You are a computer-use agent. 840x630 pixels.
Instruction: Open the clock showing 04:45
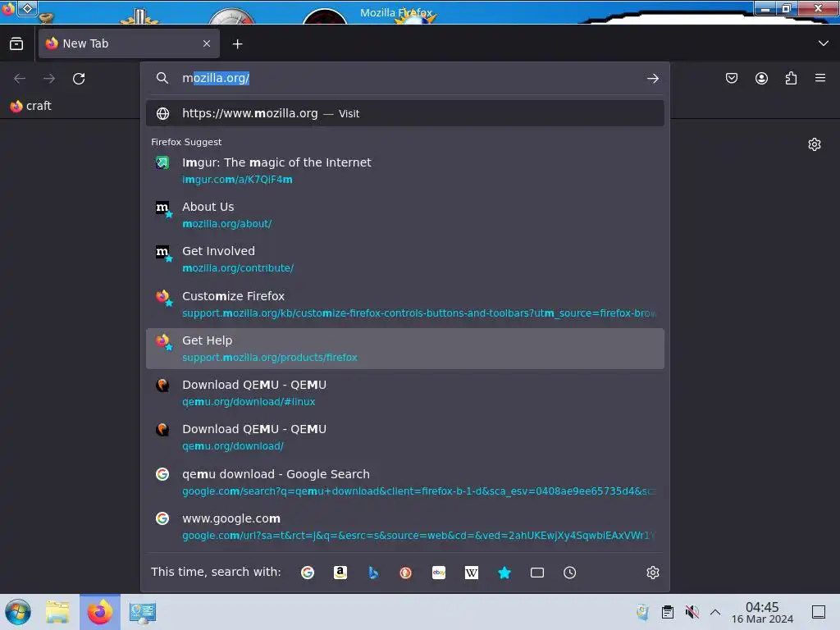pyautogui.click(x=762, y=612)
